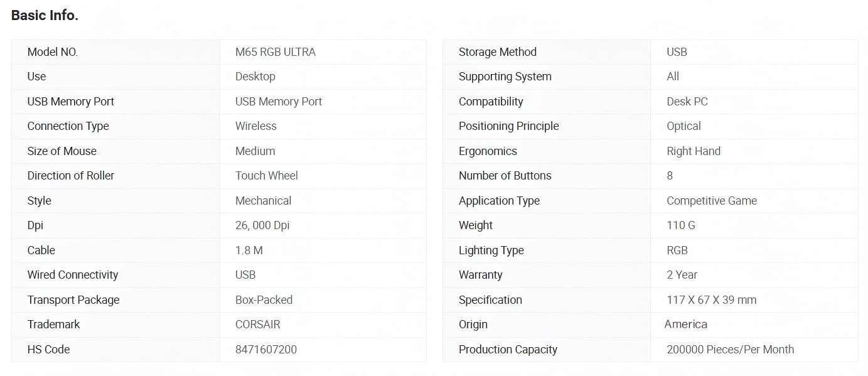Select the 117 X 67 X 39 mm specification
The height and width of the screenshot is (376, 868).
click(x=711, y=300)
